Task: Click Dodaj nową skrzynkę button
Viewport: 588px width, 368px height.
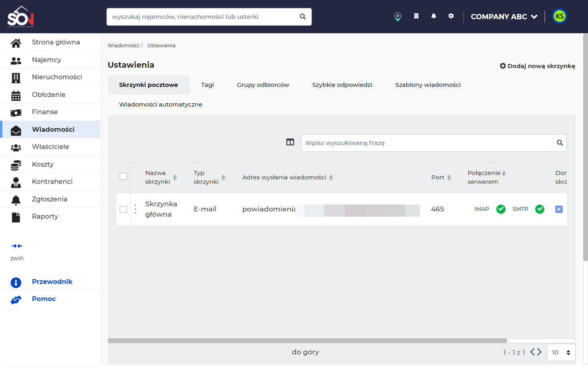Action: tap(537, 66)
